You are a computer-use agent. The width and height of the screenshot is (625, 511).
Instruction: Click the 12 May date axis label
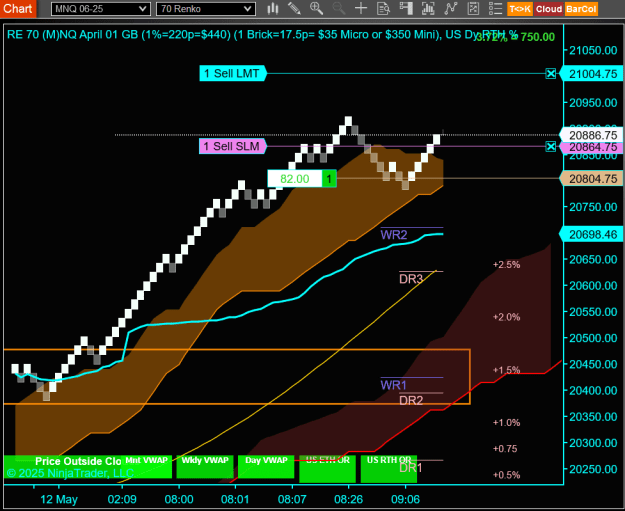[x=59, y=499]
